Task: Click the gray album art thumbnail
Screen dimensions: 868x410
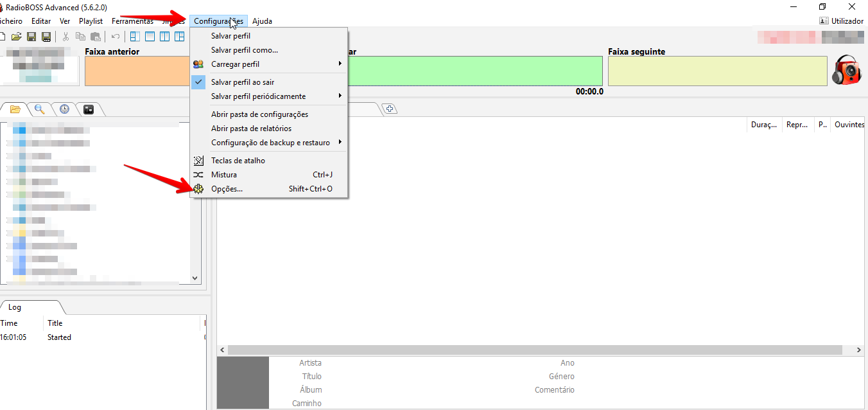Action: pyautogui.click(x=243, y=383)
